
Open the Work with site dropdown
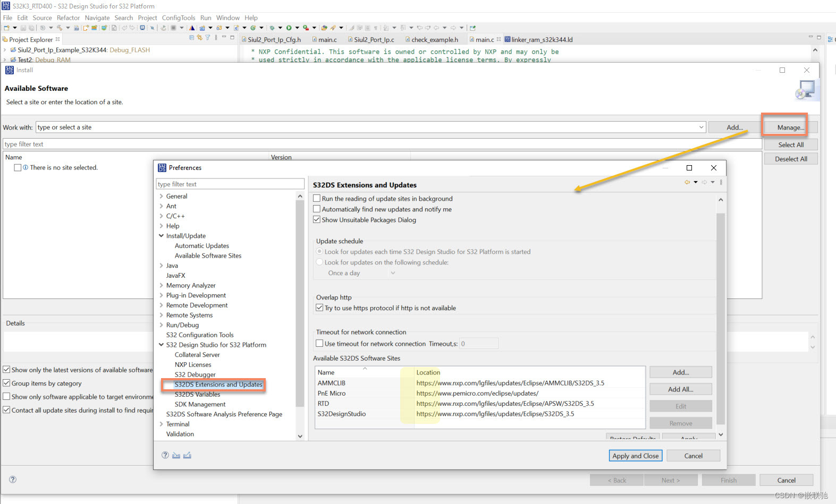coord(701,127)
